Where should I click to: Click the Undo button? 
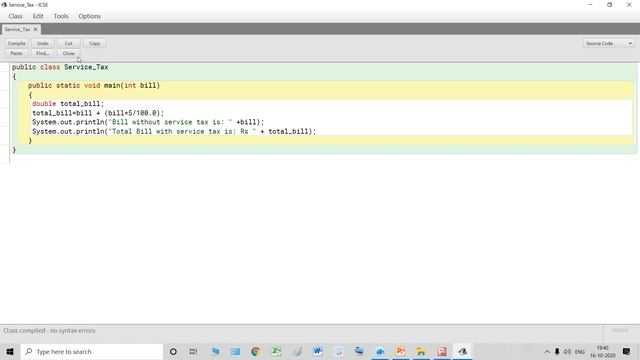point(42,43)
